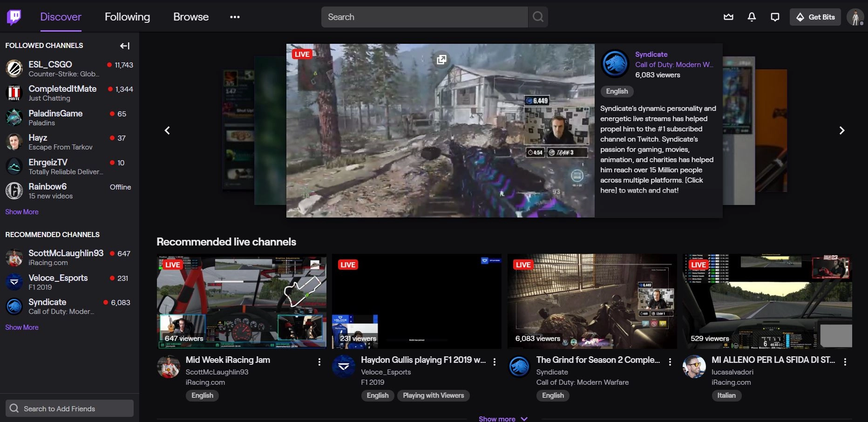Click Show More under followed channels

[22, 212]
